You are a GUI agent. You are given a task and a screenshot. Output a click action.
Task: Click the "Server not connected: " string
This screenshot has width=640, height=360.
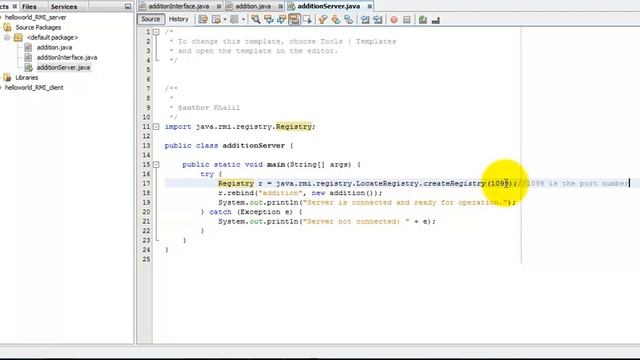[x=356, y=222]
